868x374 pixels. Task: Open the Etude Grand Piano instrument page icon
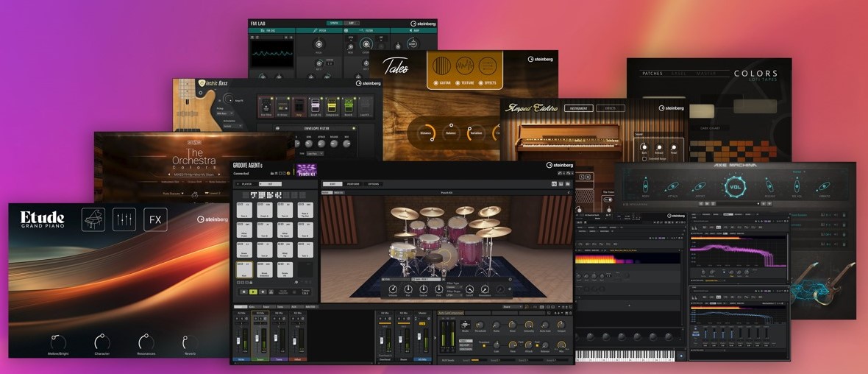(x=93, y=219)
